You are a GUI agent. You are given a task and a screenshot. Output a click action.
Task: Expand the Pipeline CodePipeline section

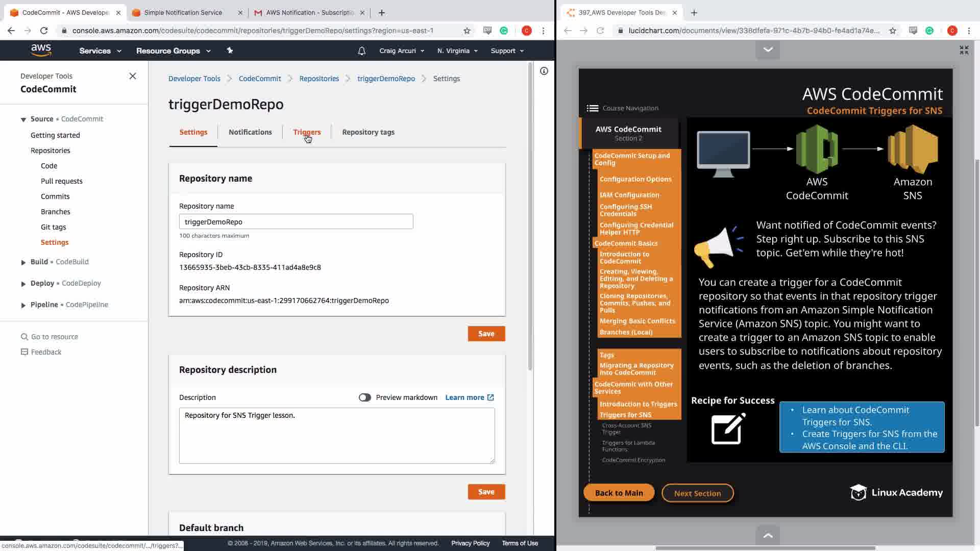click(x=23, y=305)
